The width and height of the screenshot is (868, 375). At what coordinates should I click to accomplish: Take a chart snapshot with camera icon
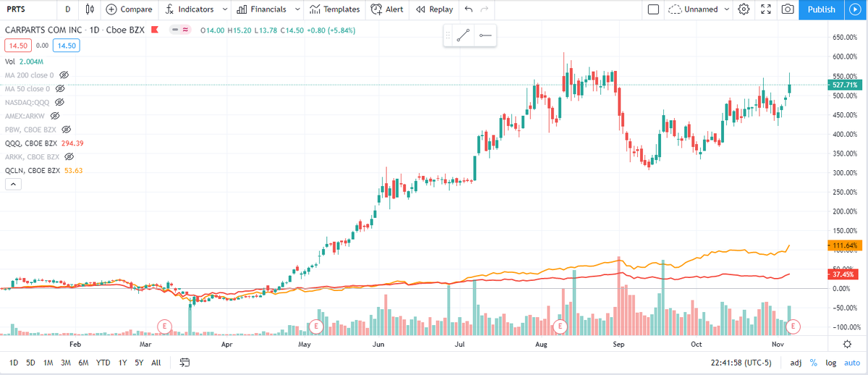pos(788,9)
